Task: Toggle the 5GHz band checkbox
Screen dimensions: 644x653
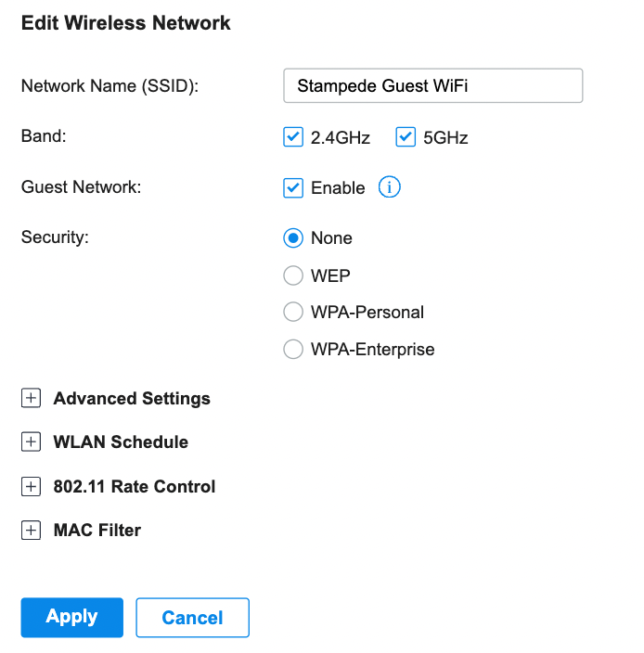Action: [406, 137]
